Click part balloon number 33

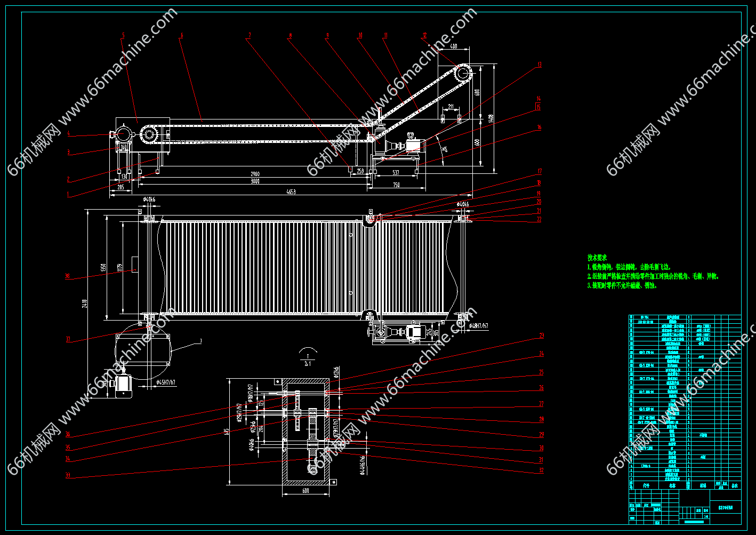click(x=67, y=476)
